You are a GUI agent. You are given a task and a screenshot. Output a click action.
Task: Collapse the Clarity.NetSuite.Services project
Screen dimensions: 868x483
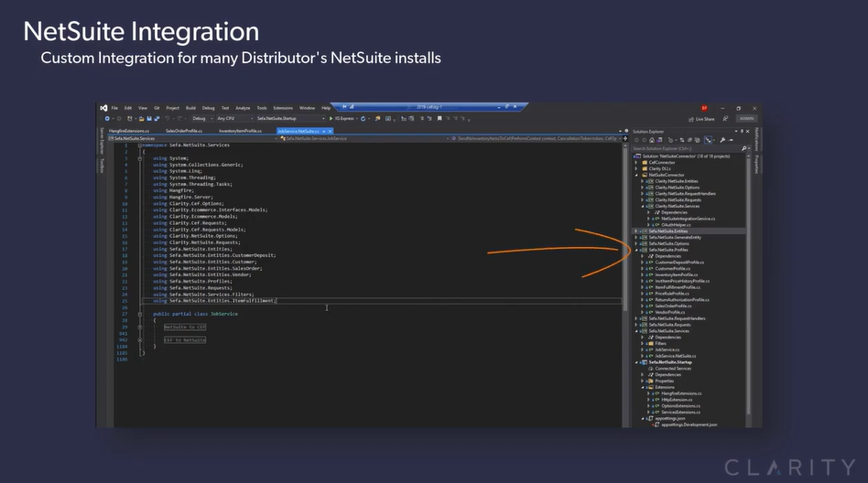point(642,206)
